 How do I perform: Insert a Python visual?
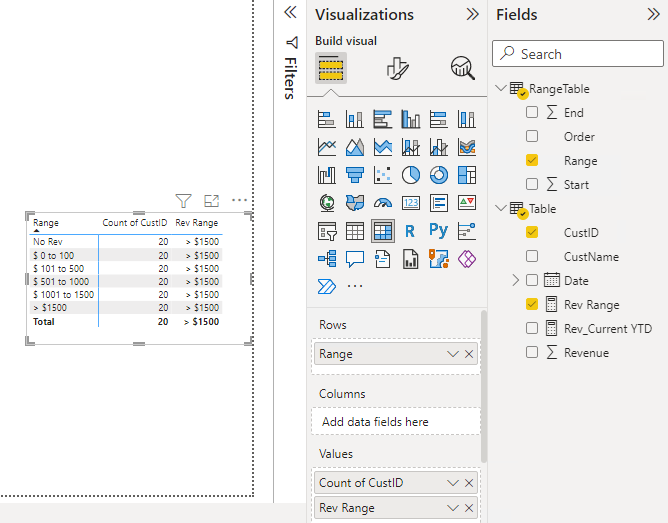pos(439,230)
